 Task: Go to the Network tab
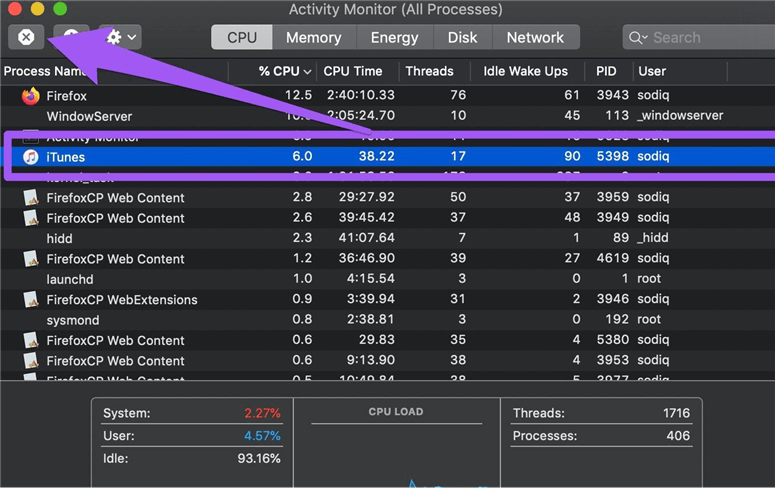click(535, 38)
